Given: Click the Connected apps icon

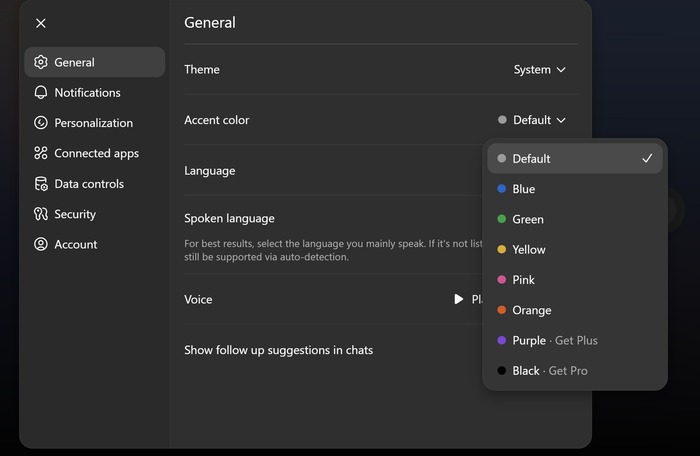Looking at the screenshot, I should (x=41, y=153).
